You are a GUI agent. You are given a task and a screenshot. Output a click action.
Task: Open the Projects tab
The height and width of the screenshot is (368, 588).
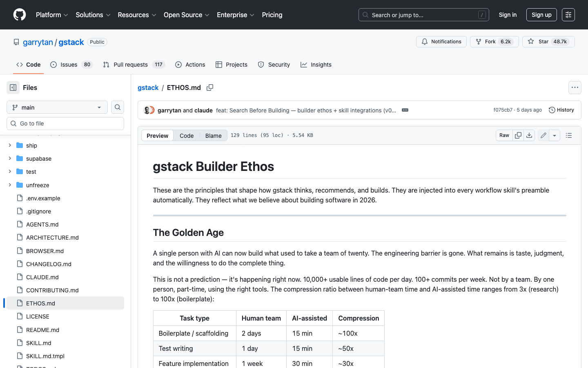tap(232, 65)
